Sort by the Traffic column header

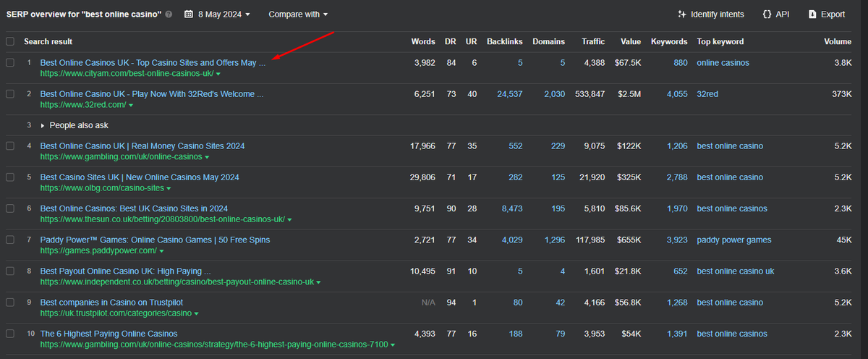593,41
